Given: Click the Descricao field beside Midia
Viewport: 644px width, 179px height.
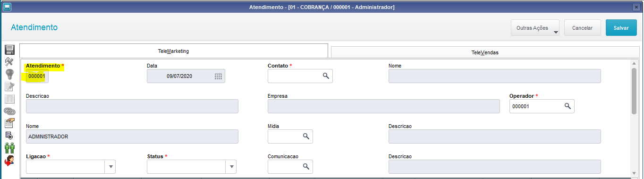Looking at the screenshot, I should click(495, 136).
